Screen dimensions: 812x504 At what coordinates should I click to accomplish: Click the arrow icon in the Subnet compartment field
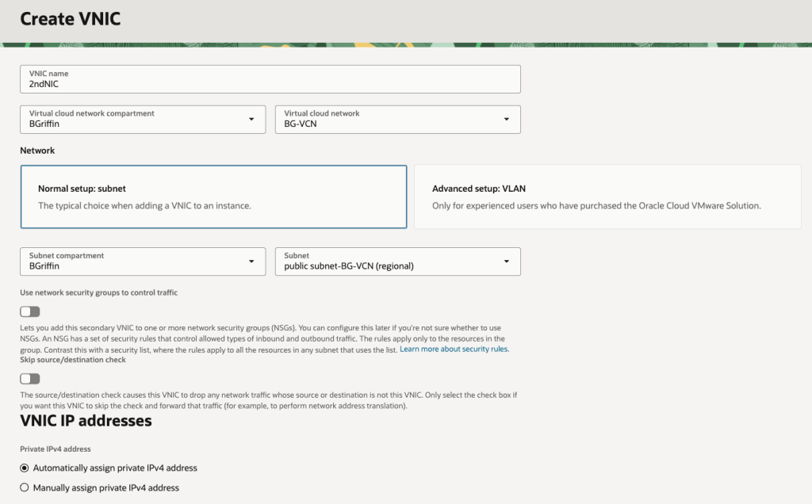[251, 262]
